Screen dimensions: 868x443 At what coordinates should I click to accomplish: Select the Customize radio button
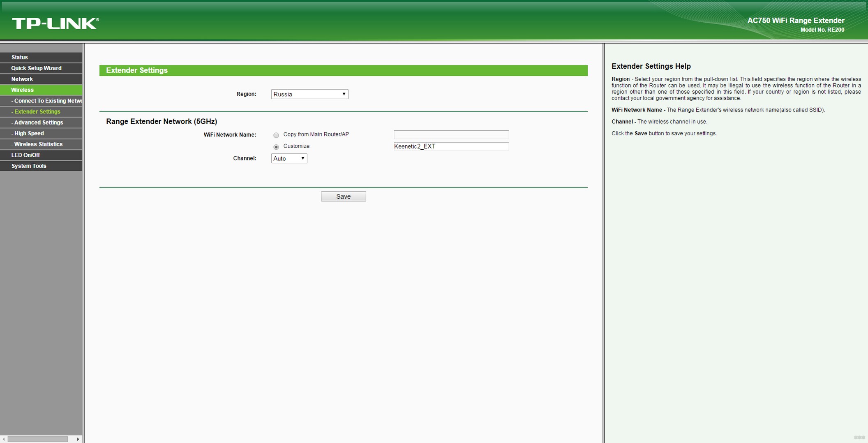pos(276,147)
